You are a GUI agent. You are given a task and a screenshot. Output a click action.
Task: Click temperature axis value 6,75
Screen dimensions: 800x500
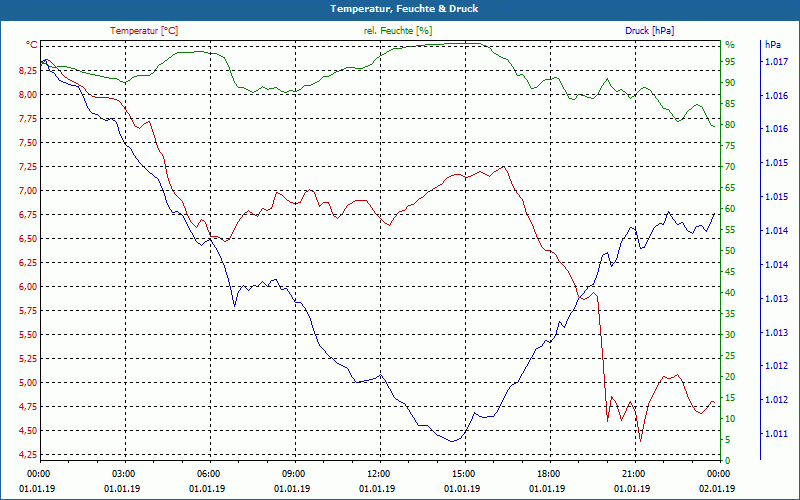[28, 215]
